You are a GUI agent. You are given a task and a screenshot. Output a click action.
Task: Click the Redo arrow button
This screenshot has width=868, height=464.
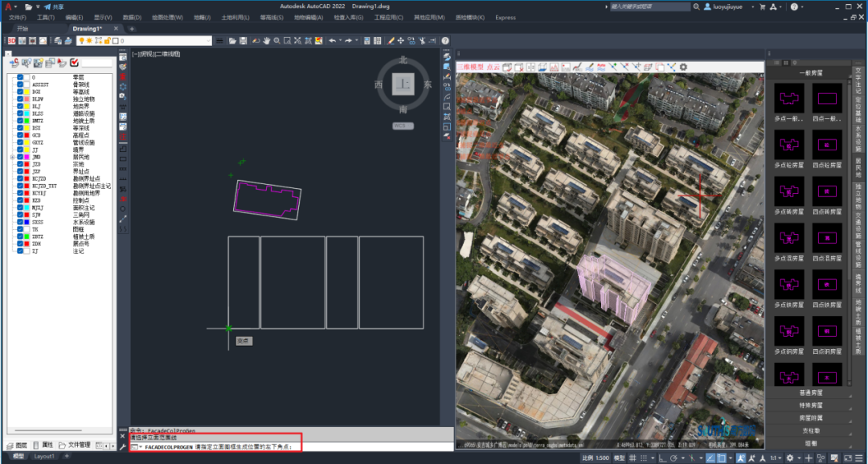pyautogui.click(x=349, y=40)
